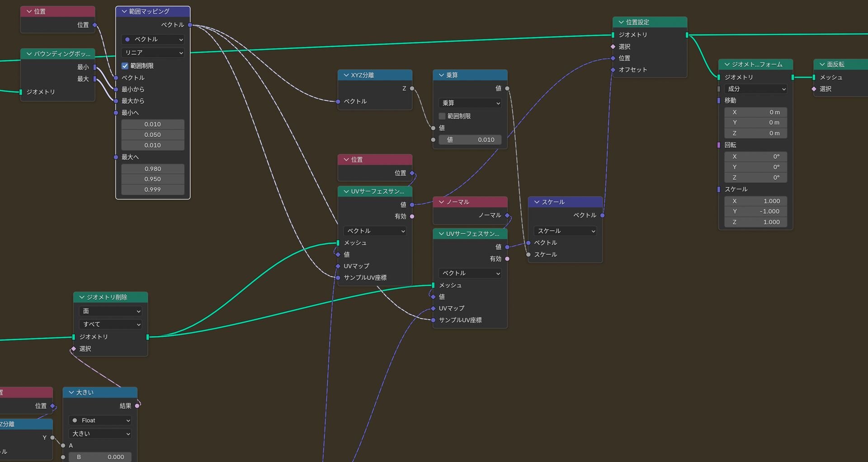Open the Float data type dropdown
Image resolution: width=868 pixels, height=462 pixels.
tap(100, 420)
